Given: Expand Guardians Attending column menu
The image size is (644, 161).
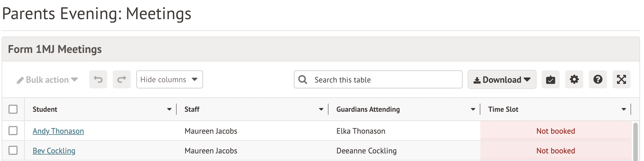Looking at the screenshot, I should tap(473, 109).
